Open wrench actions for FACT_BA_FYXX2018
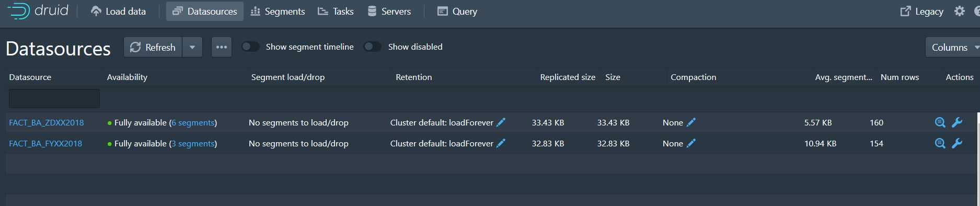980x206 pixels. [957, 143]
